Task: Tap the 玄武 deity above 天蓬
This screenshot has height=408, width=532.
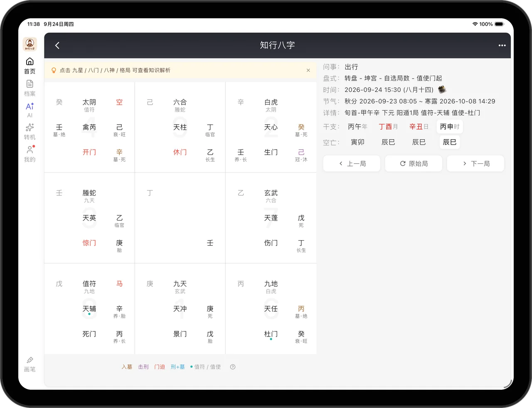Action: pyautogui.click(x=271, y=193)
